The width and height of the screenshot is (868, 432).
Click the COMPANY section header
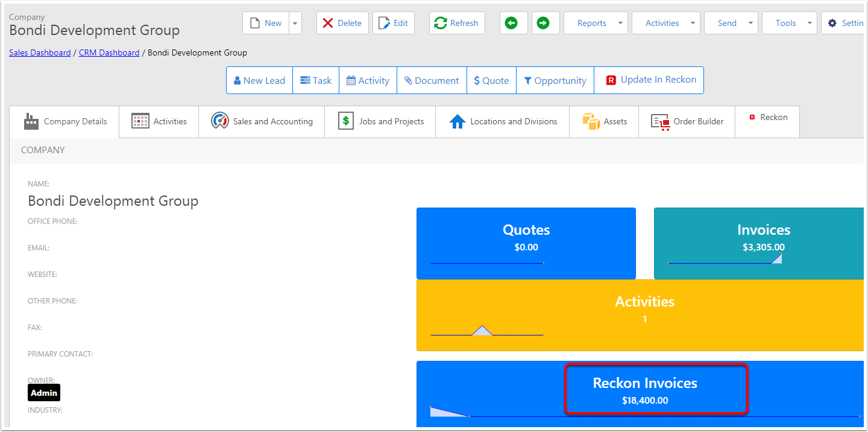pos(43,150)
